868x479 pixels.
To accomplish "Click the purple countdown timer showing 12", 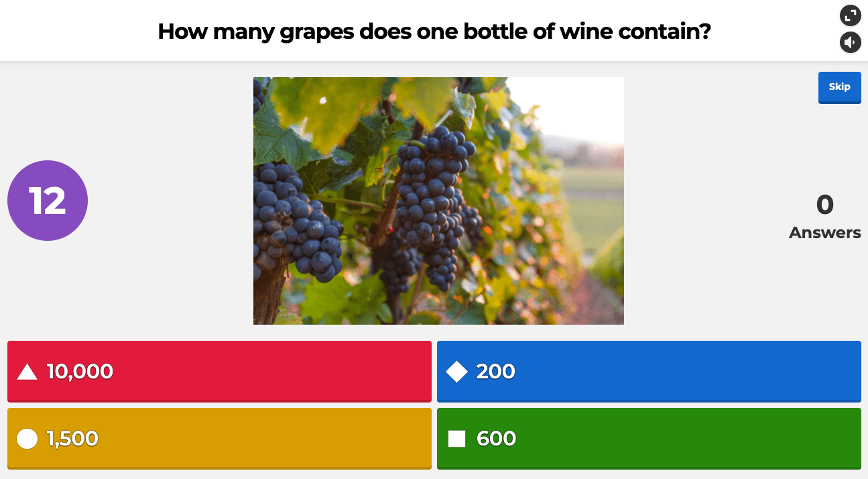I will pos(48,201).
